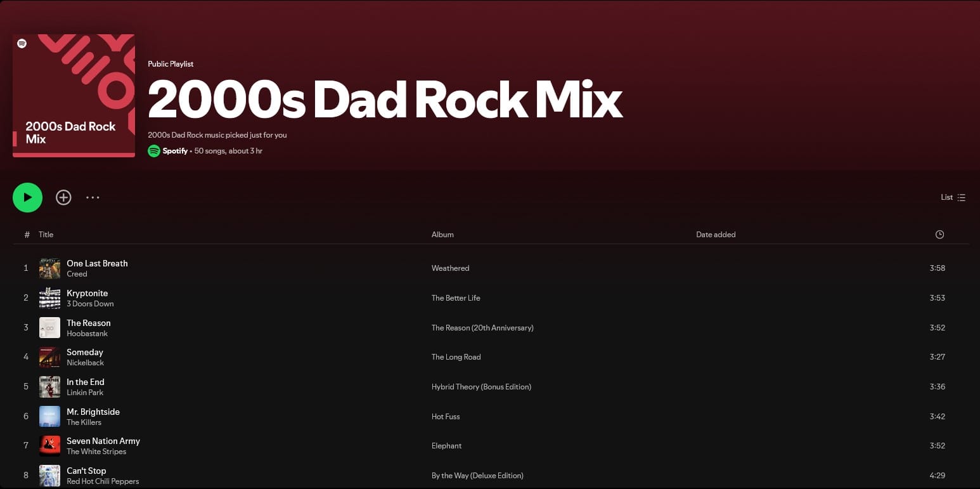Viewport: 980px width, 489px height.
Task: Click track number 7 beside Seven Nation Army
Action: [26, 446]
